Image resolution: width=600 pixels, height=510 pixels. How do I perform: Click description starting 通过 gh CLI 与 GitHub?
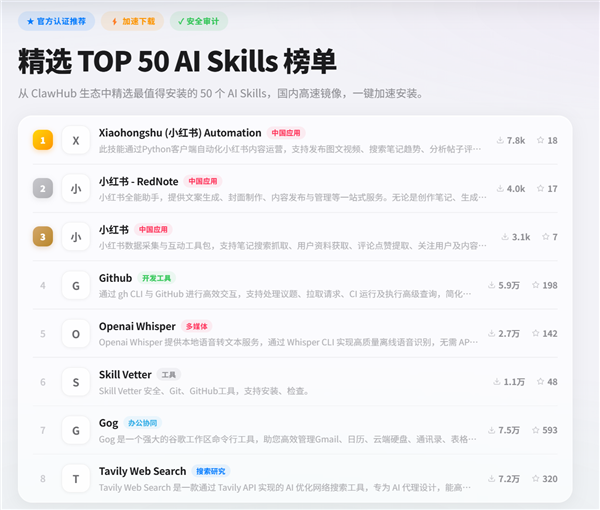pos(285,294)
